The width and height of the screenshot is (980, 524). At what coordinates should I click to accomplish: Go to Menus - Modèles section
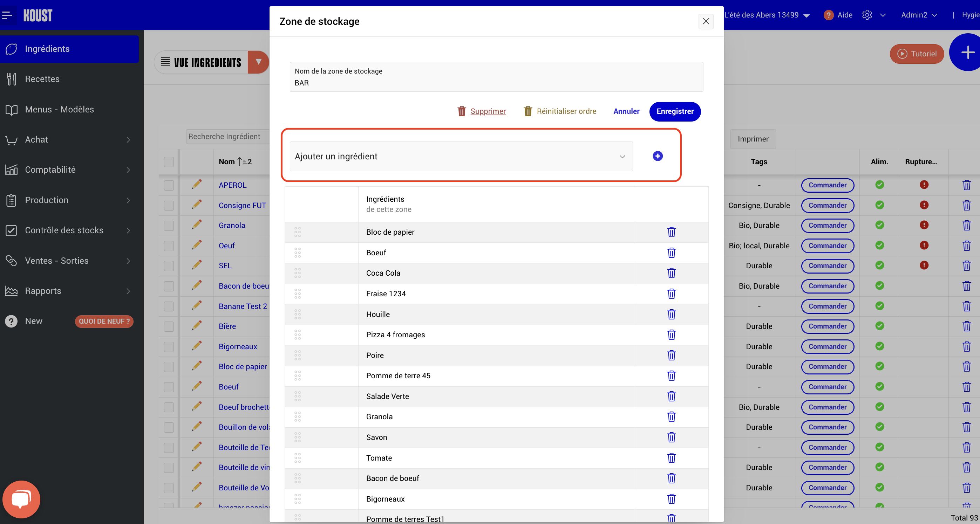59,110
